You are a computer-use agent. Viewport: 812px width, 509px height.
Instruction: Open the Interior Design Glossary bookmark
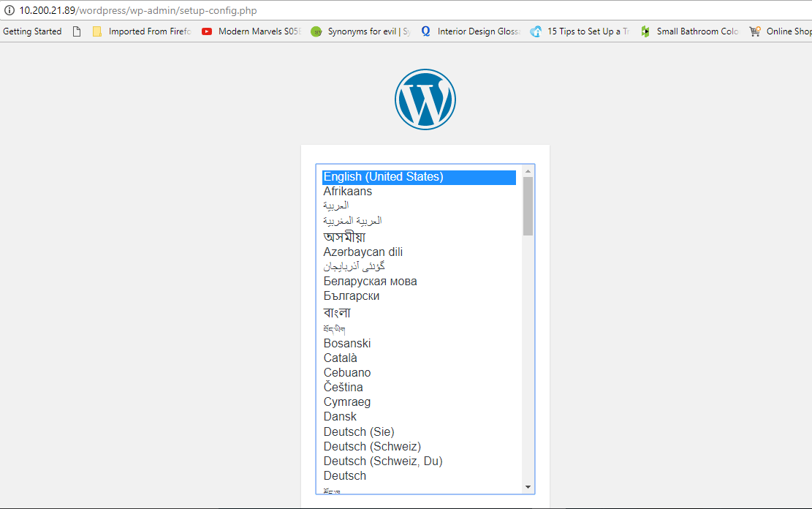pyautogui.click(x=471, y=31)
